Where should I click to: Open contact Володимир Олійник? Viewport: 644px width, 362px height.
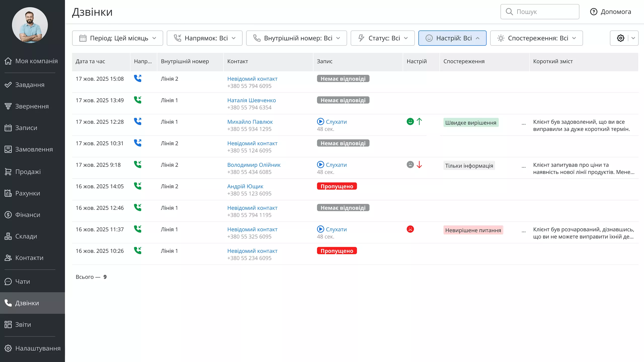pos(254,165)
